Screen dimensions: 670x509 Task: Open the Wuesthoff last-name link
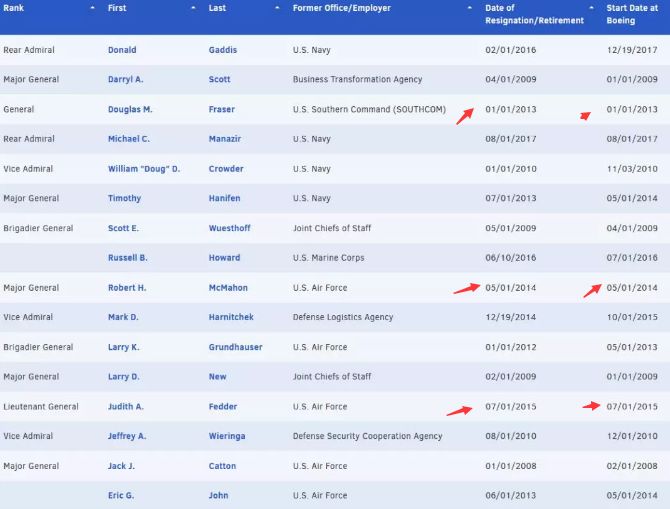point(229,228)
